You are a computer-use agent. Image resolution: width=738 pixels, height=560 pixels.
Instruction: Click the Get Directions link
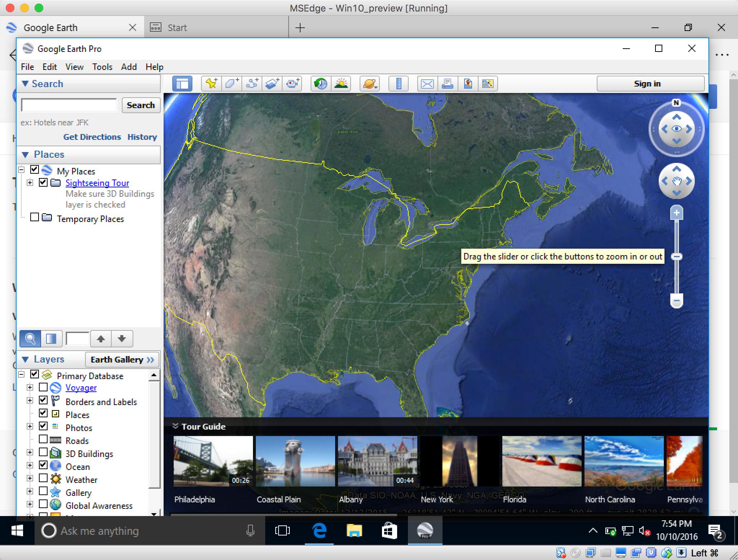91,137
